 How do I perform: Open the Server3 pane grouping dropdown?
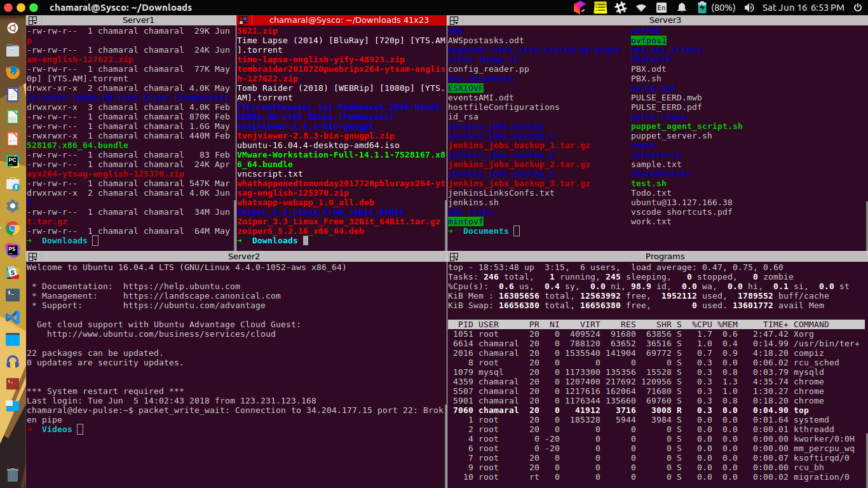pyautogui.click(x=454, y=20)
